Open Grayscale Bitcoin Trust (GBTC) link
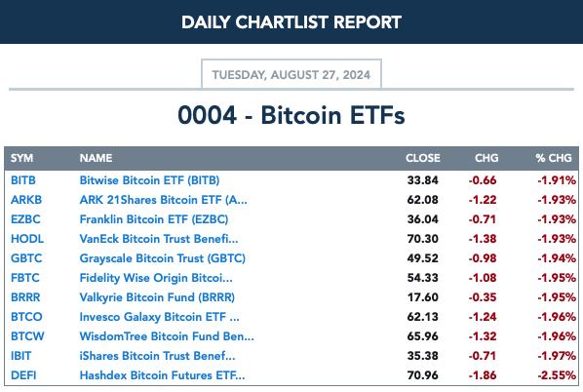 [x=163, y=258]
